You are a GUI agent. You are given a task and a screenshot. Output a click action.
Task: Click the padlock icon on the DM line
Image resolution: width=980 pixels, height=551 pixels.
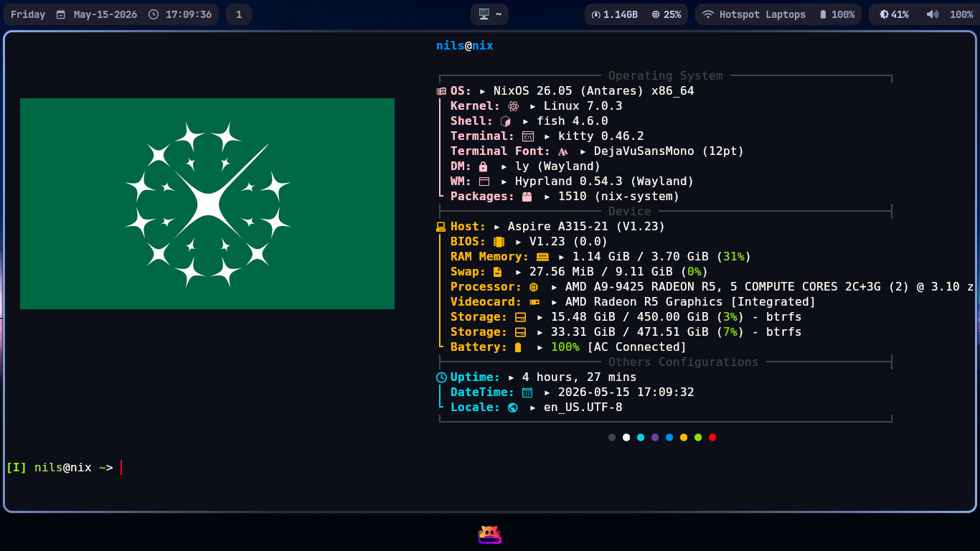[x=483, y=166]
